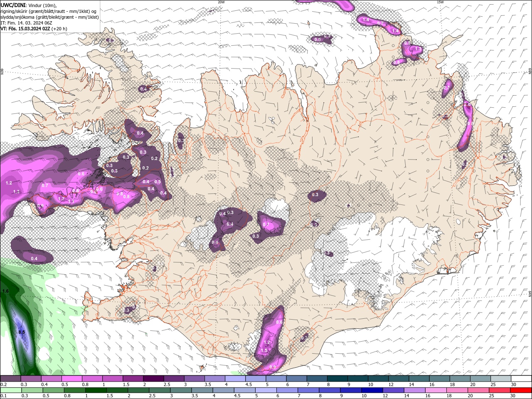532x399 pixels.
Task: Pick pale blue swatch between 5 and 6, lower legend
Action: (266, 390)
